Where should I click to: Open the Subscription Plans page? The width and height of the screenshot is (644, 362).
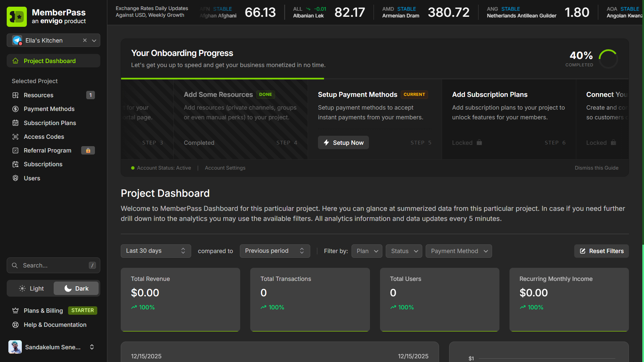[x=50, y=123]
